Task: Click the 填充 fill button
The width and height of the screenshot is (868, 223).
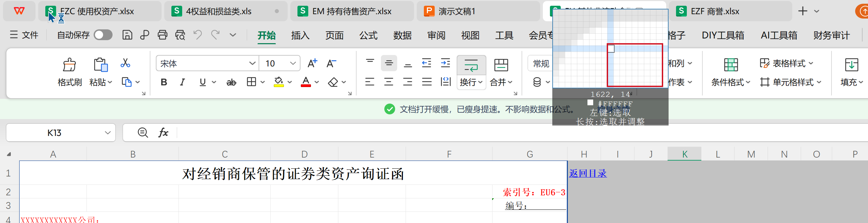Action: (x=852, y=72)
